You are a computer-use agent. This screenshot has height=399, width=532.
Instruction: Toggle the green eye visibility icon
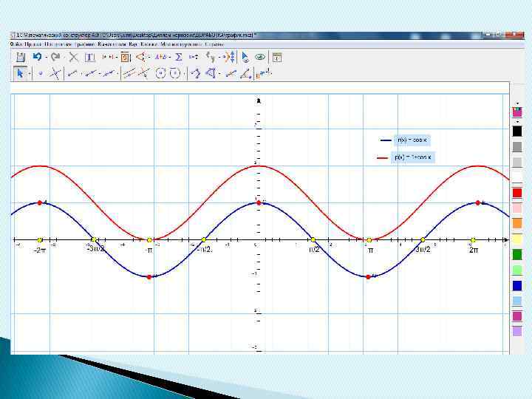260,57
